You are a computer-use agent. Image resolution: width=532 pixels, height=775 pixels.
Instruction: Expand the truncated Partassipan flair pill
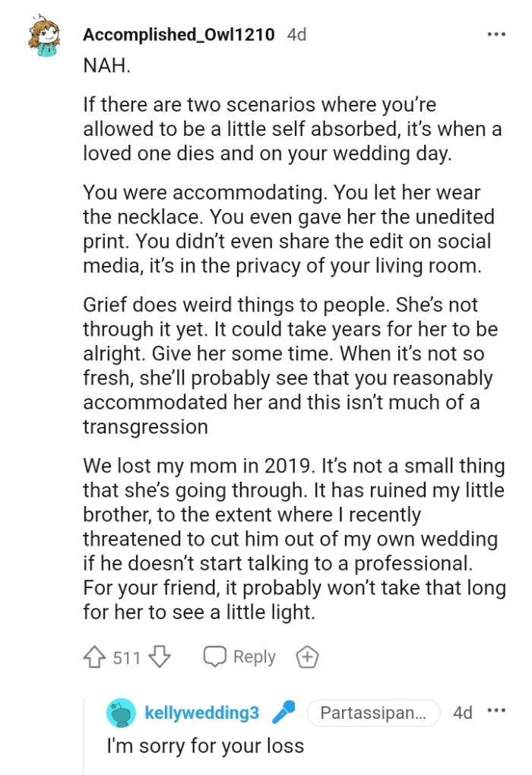[x=374, y=713]
